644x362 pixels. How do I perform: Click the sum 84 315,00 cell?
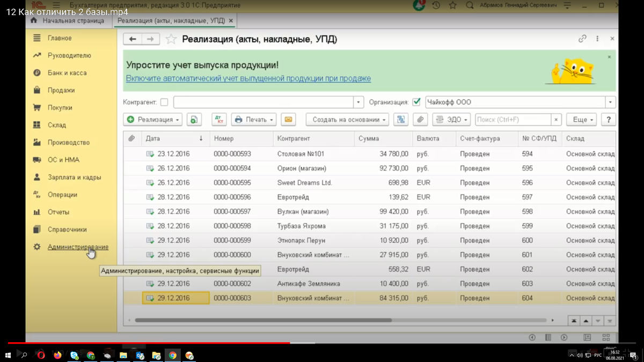[383, 298]
